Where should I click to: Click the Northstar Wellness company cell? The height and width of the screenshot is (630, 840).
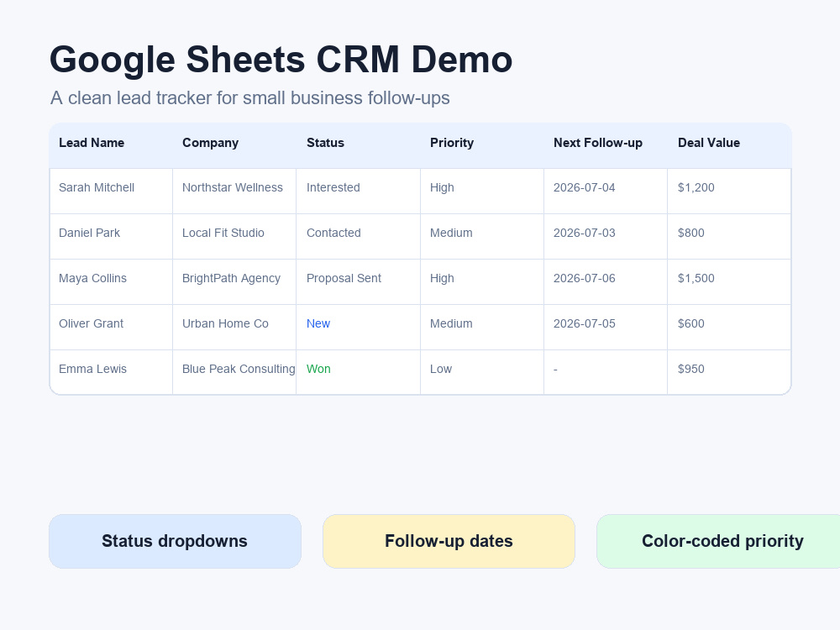pos(234,192)
